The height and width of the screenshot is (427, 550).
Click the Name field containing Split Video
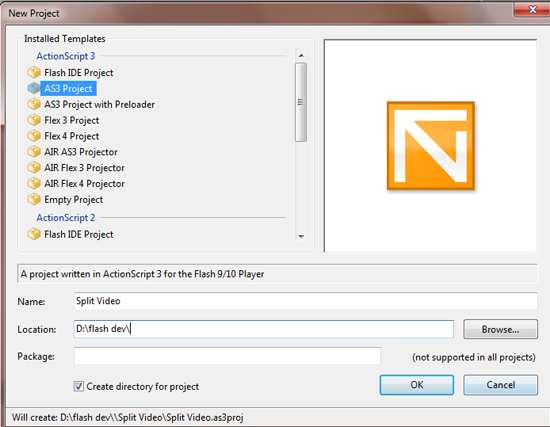[305, 301]
